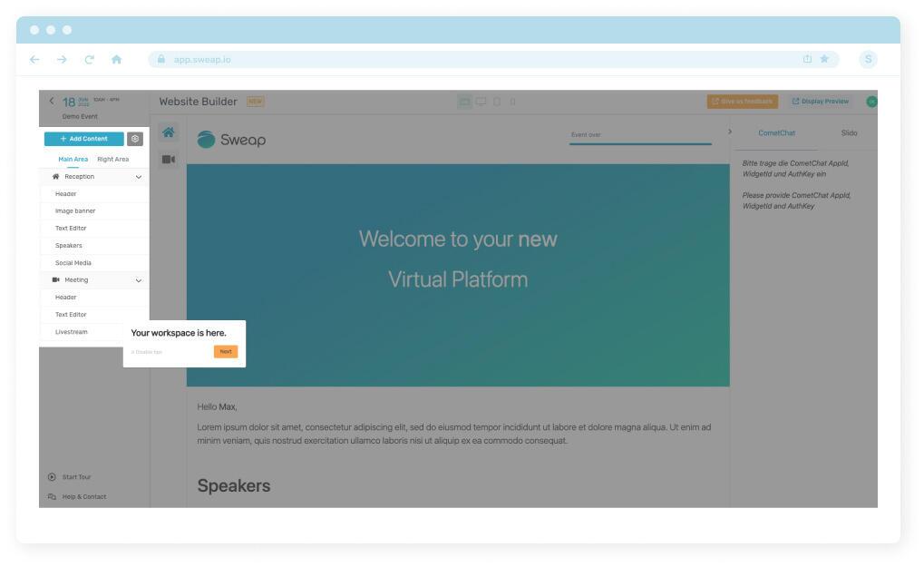Click the Display Preview button
The image size is (924, 567).
(x=821, y=102)
